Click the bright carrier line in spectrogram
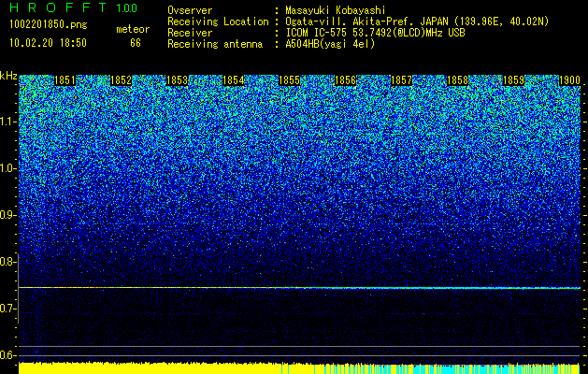The image size is (588, 374). point(300,288)
